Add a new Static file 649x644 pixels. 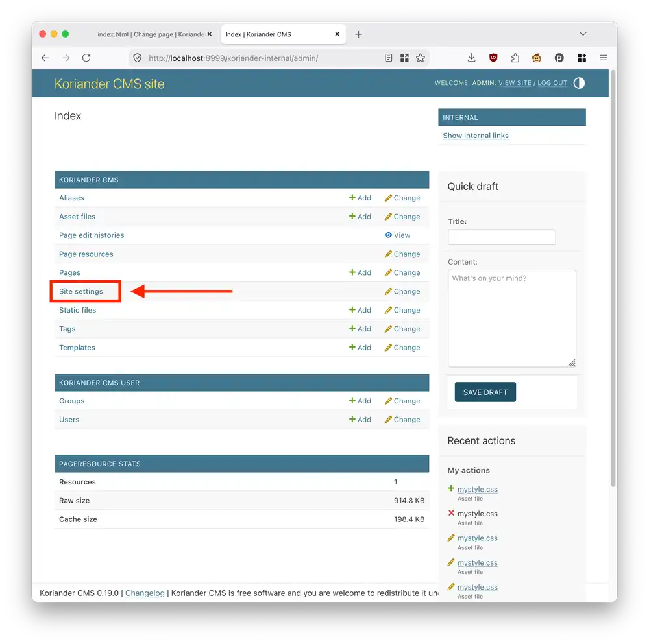[x=360, y=310]
